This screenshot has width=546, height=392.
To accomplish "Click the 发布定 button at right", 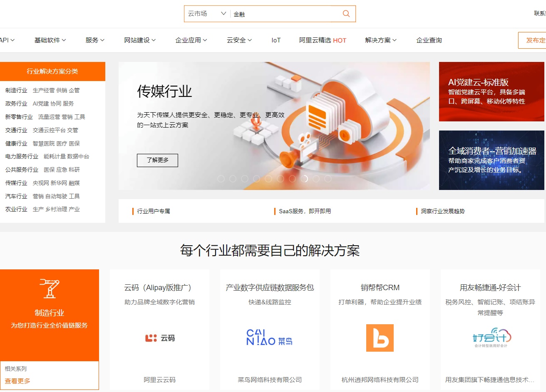I will (532, 40).
